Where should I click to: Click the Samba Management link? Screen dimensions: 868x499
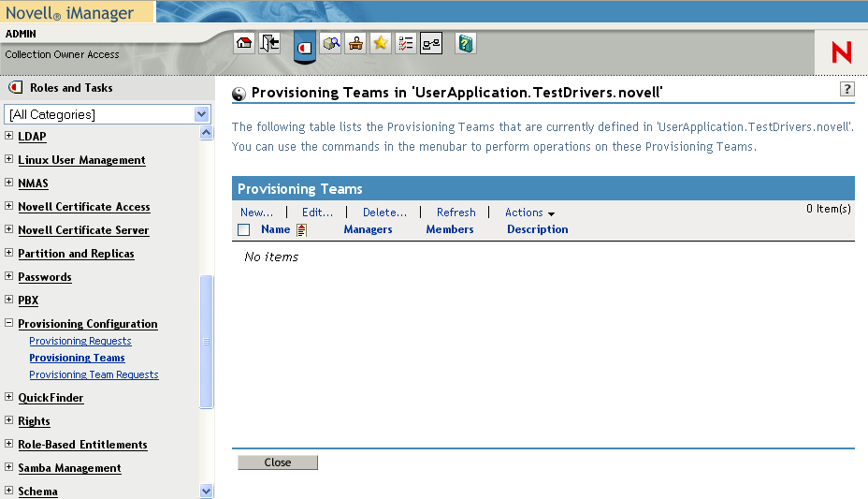70,468
